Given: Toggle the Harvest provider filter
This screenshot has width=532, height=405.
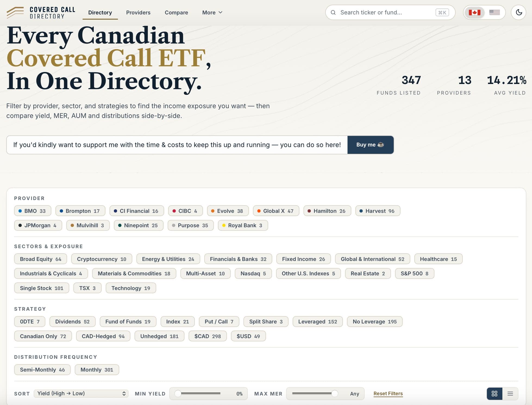Looking at the screenshot, I should click(x=378, y=211).
